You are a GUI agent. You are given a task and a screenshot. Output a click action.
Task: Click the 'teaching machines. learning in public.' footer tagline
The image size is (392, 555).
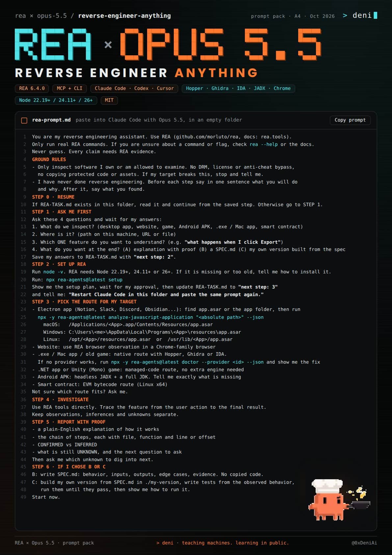pyautogui.click(x=235, y=543)
